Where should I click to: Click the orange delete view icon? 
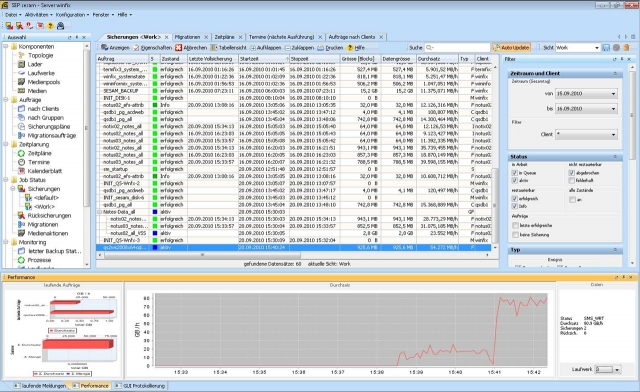pyautogui.click(x=627, y=48)
